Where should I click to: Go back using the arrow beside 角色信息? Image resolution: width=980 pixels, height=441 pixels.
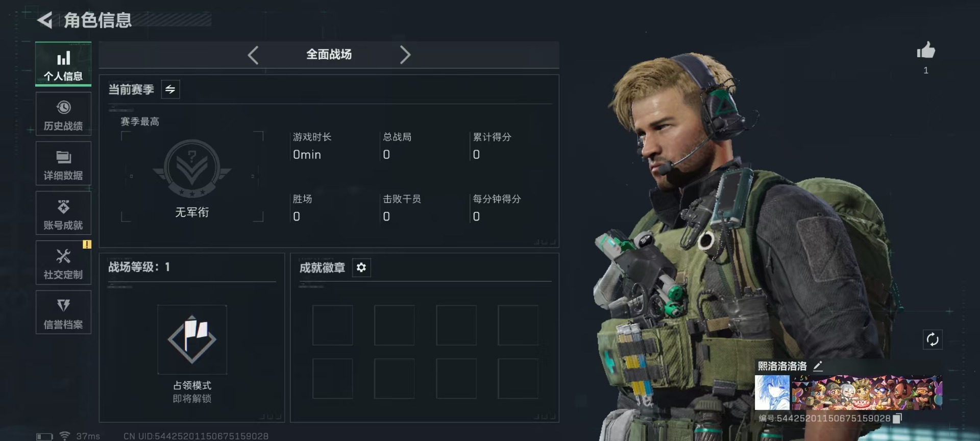click(45, 20)
